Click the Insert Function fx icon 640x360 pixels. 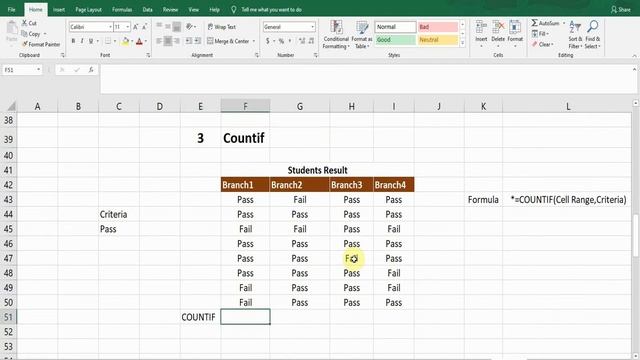coord(91,70)
